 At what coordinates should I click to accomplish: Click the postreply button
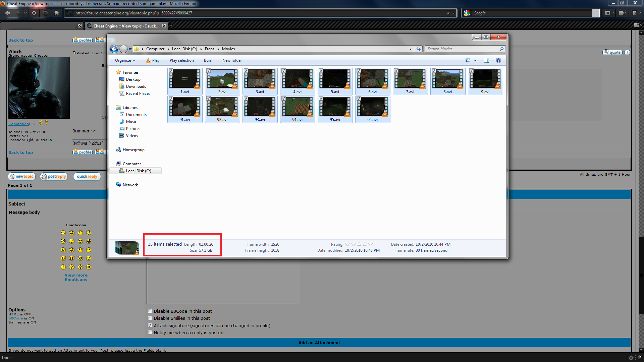(54, 176)
